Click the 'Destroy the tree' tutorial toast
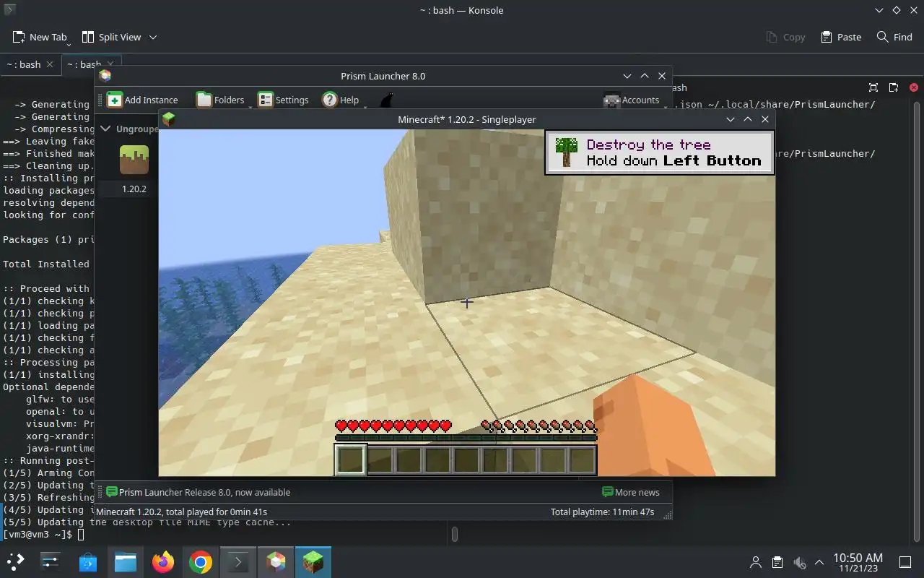The width and height of the screenshot is (924, 578). (x=659, y=152)
